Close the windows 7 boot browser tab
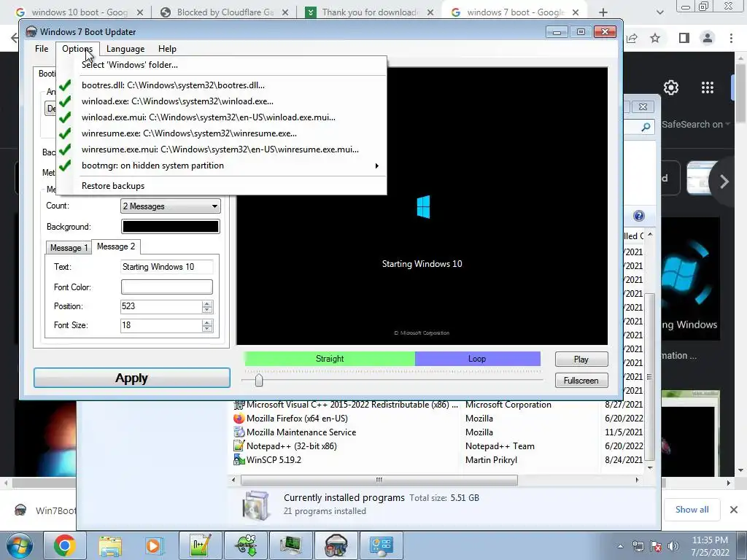Screen dimensions: 747x560 point(576,12)
